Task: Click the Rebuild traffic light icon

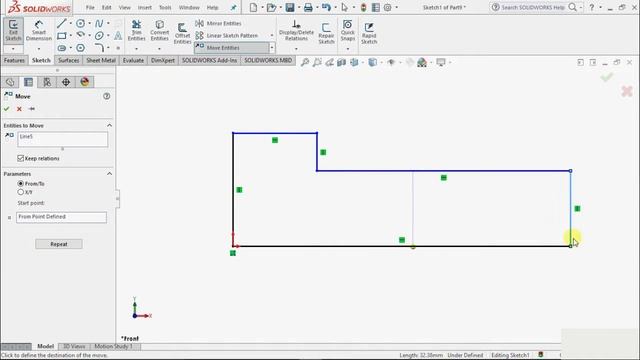Action: [363, 7]
